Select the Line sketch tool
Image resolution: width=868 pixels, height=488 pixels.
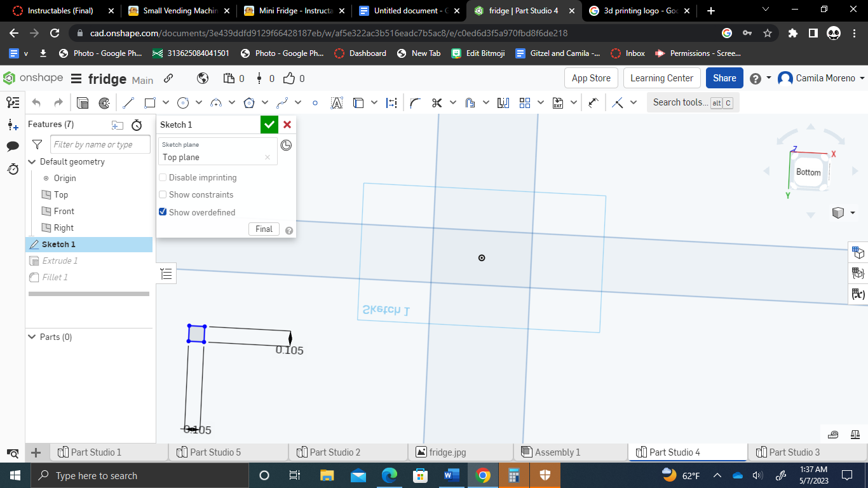128,102
